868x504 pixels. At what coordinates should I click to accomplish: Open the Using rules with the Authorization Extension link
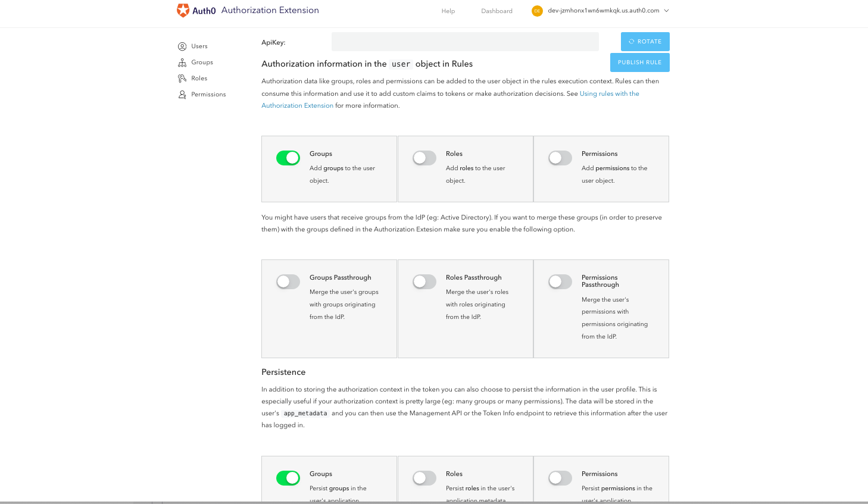609,93
